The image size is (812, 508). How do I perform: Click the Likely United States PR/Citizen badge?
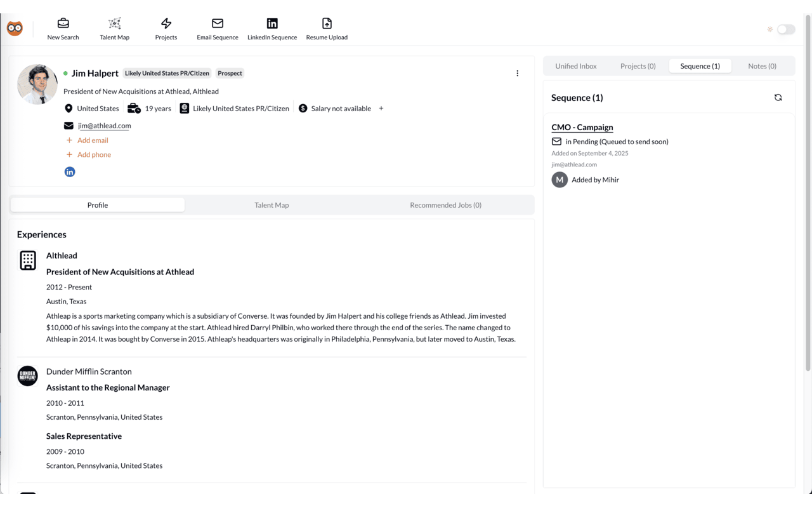coord(167,73)
